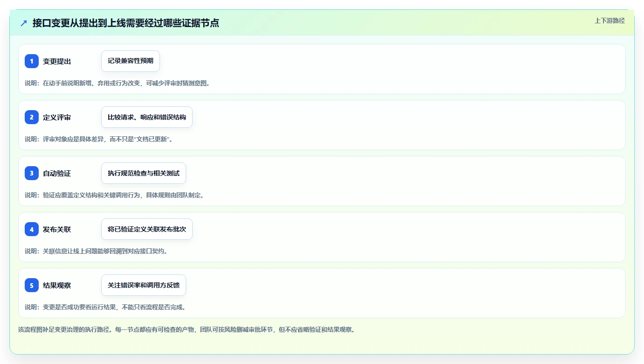The image size is (644, 364).
Task: Click the step 4 number badge
Action: (x=32, y=229)
